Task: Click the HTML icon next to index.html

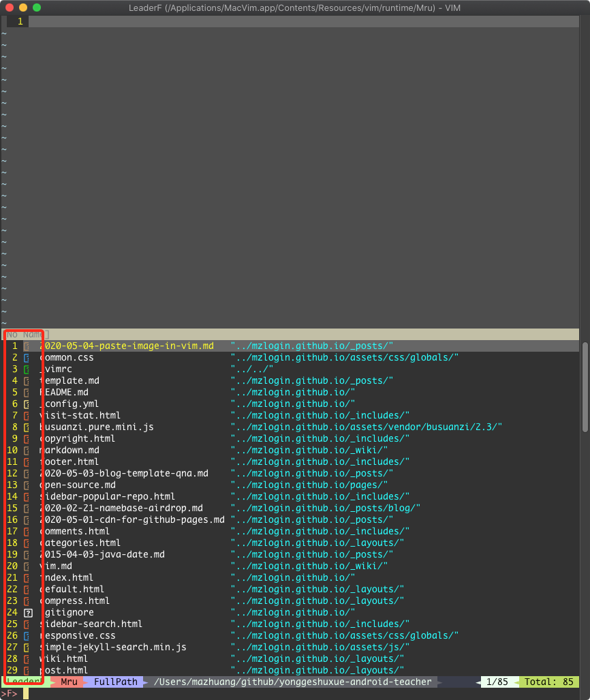Action: click(27, 577)
